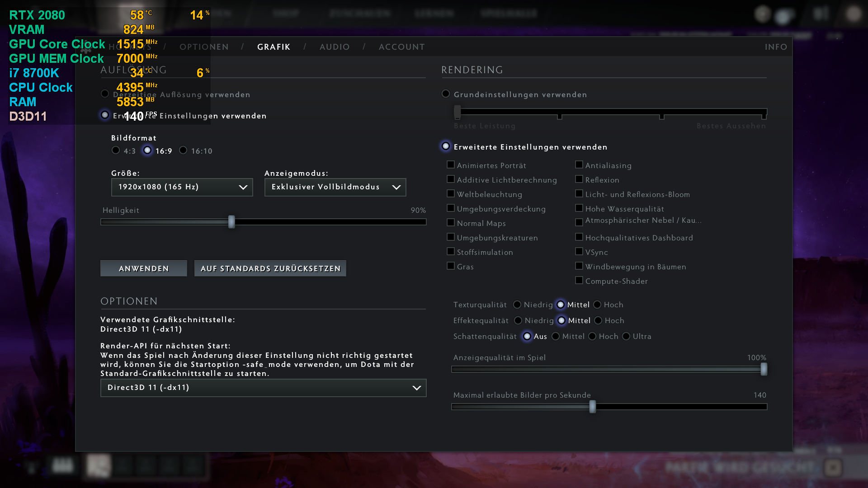This screenshot has height=488, width=868.
Task: Select Ultra for Schattenqualität
Action: (627, 337)
